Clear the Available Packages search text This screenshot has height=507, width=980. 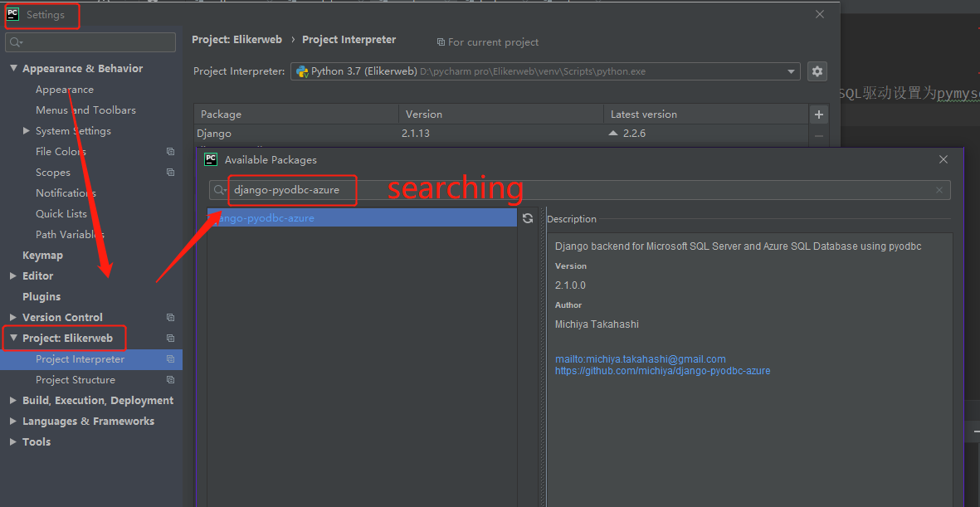point(939,190)
